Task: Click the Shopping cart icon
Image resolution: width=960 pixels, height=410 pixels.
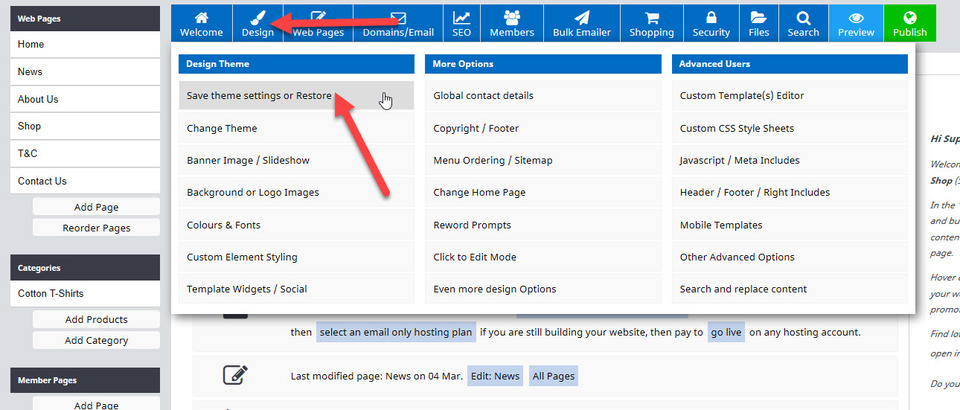Action: [651, 18]
